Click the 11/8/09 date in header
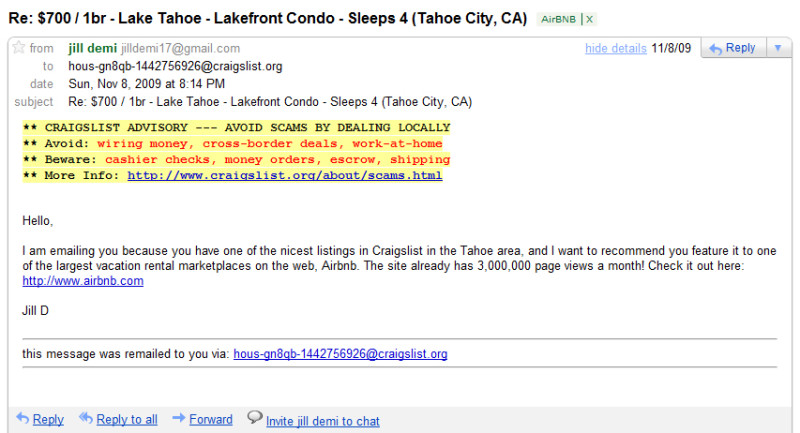 (x=672, y=48)
